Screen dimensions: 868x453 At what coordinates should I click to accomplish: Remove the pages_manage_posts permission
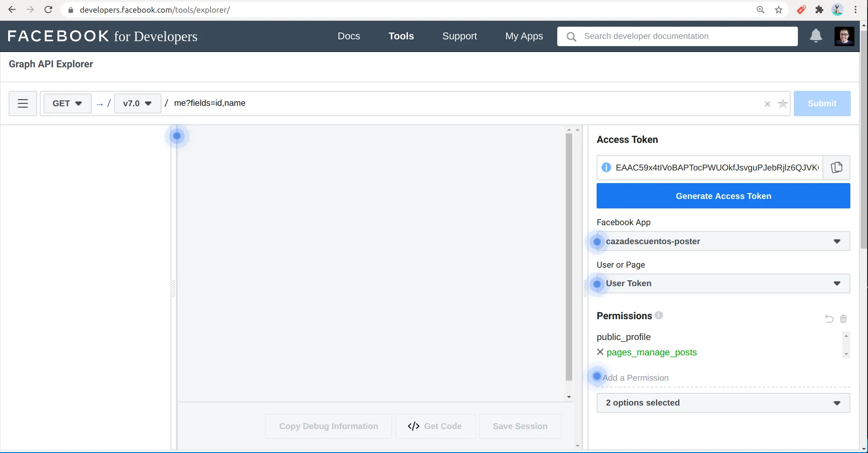pyautogui.click(x=600, y=352)
